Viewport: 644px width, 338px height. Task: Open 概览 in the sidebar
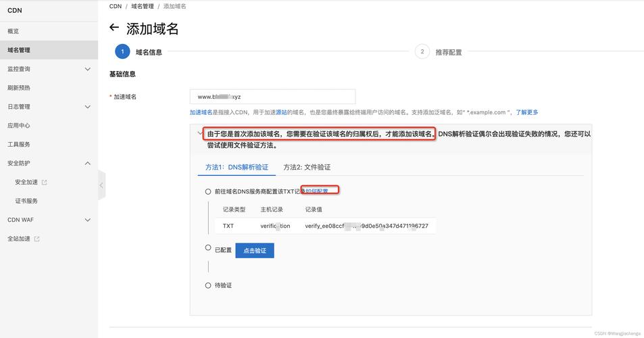coord(13,31)
